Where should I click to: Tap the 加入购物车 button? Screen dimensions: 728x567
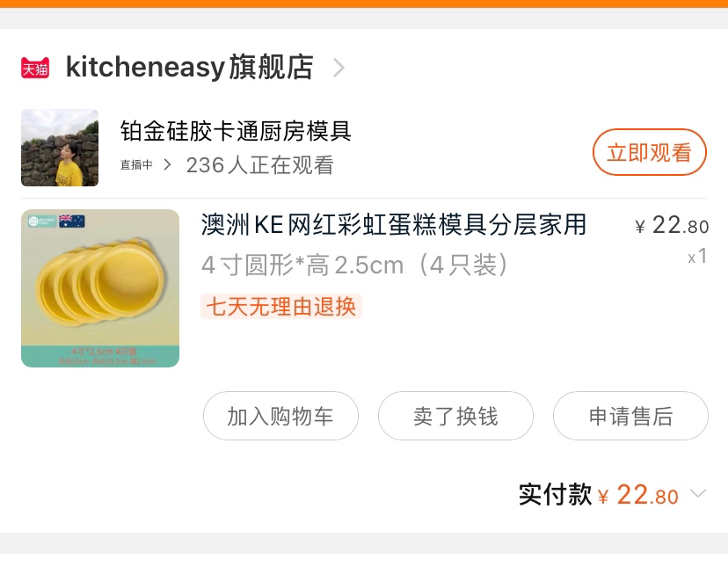(280, 416)
